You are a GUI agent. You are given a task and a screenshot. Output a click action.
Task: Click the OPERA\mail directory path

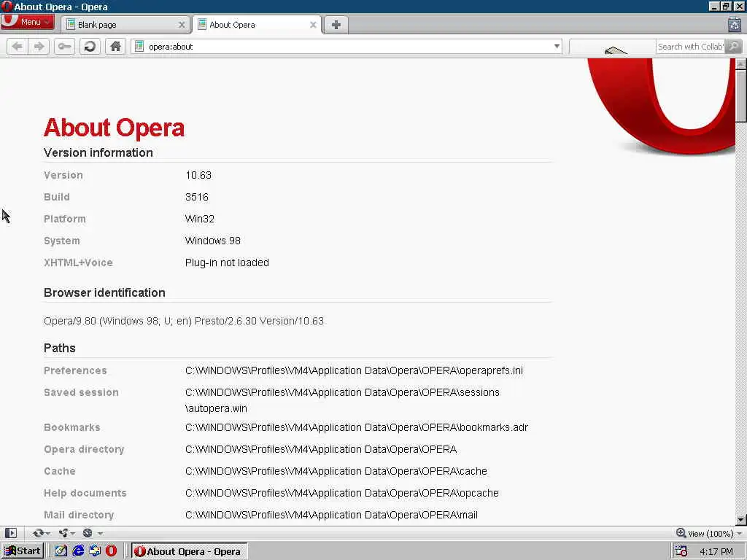(331, 516)
